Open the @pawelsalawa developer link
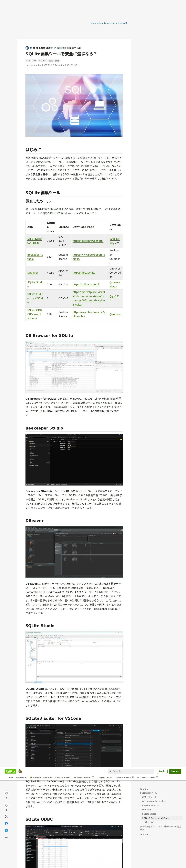 pyautogui.click(x=115, y=284)
